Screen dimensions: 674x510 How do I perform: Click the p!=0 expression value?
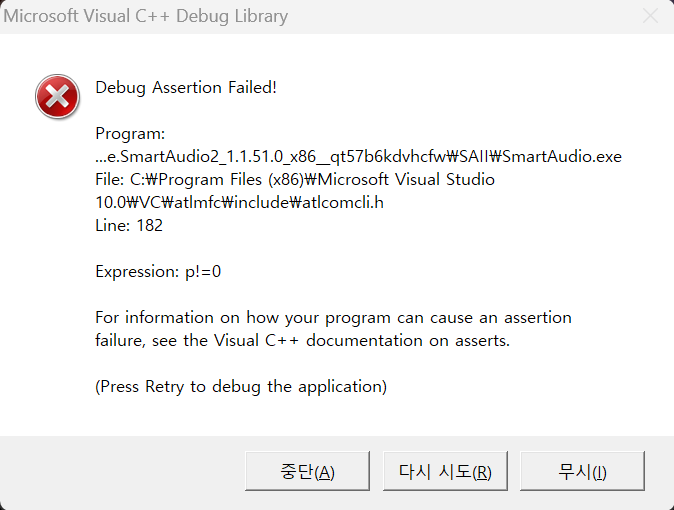point(203,272)
